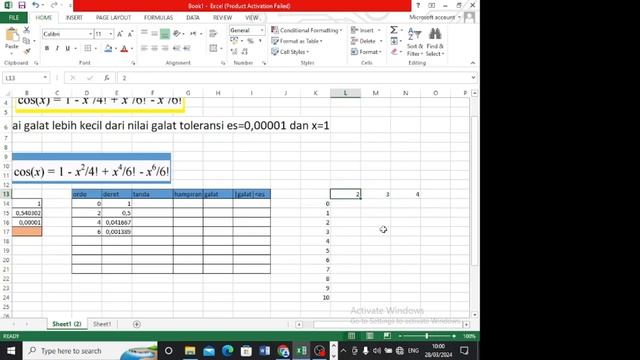Apply the red Font Color
Screen dimensions: 640x360
124,49
